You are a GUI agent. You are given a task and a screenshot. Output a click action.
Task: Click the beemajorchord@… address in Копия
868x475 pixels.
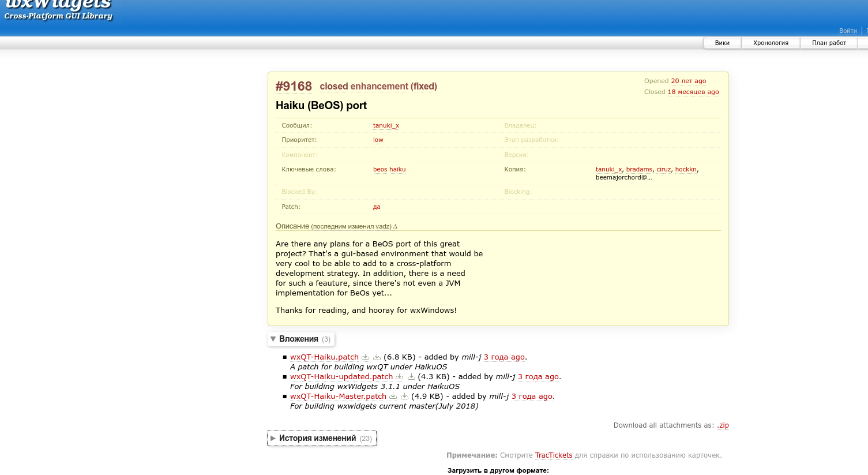tap(624, 178)
